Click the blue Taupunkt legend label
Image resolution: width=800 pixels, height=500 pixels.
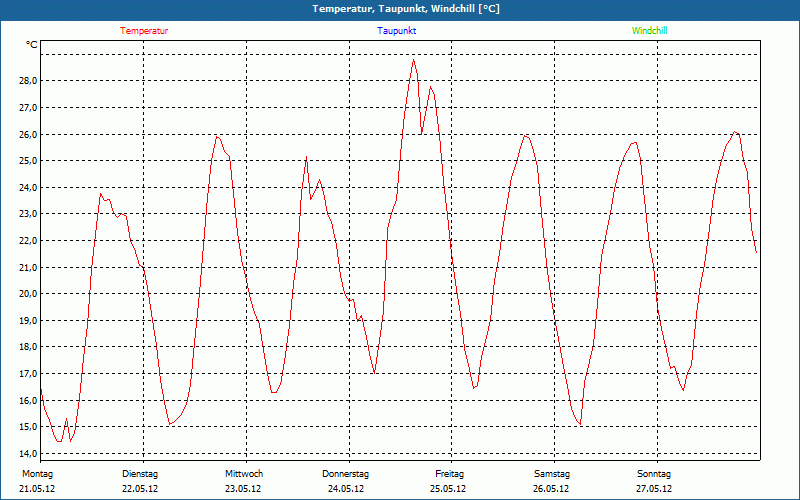coord(396,31)
